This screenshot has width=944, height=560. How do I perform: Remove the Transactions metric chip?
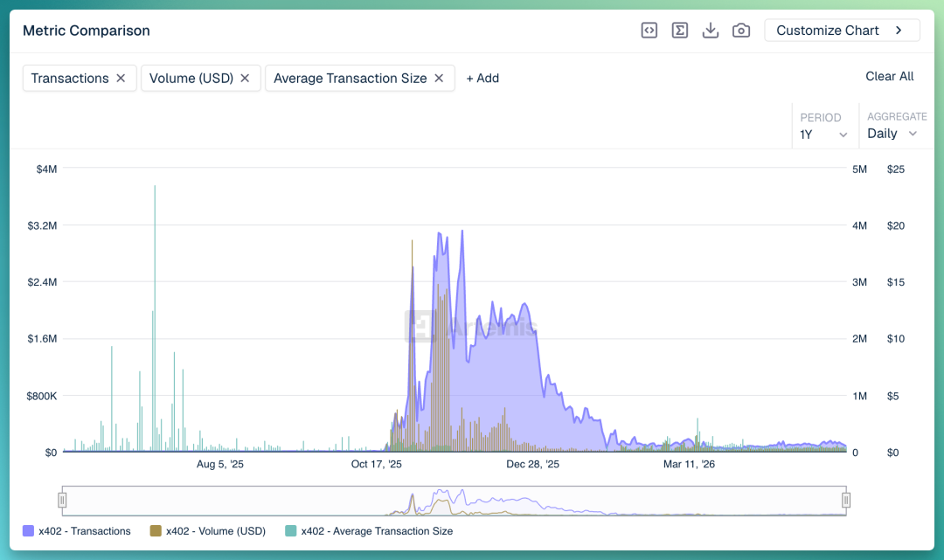[x=121, y=79]
